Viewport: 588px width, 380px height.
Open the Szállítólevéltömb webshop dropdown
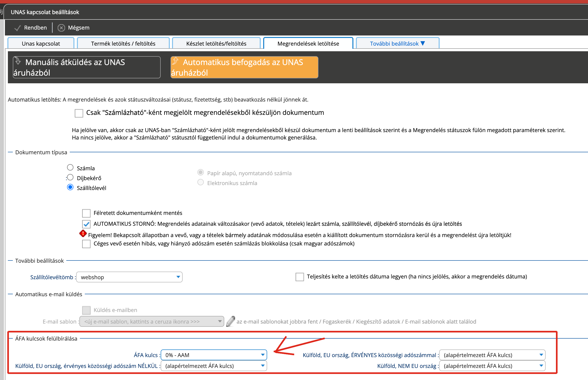coord(129,277)
